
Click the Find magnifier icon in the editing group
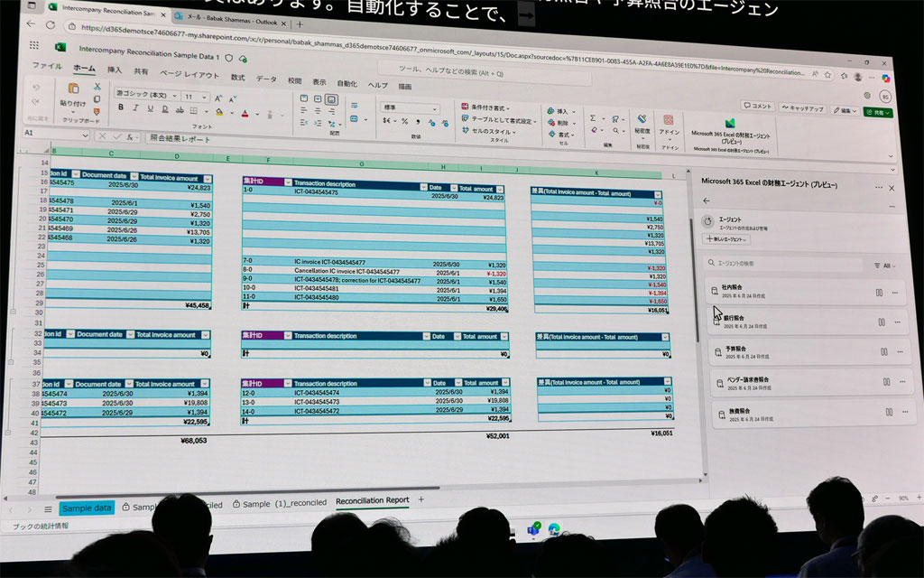[615, 131]
